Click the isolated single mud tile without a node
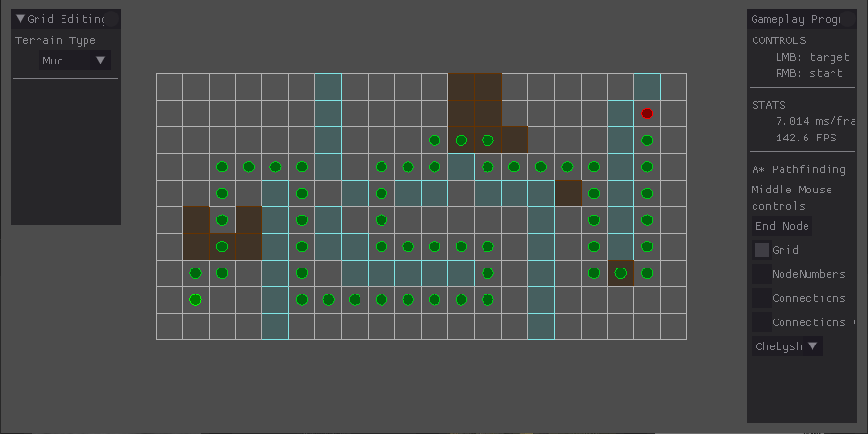Screen dimensions: 868x434 pyautogui.click(x=568, y=193)
